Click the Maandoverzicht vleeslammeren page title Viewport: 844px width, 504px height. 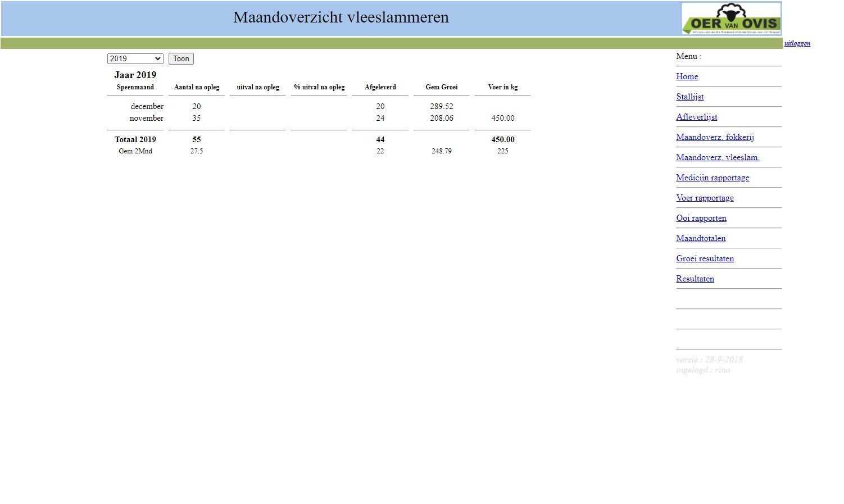[341, 17]
